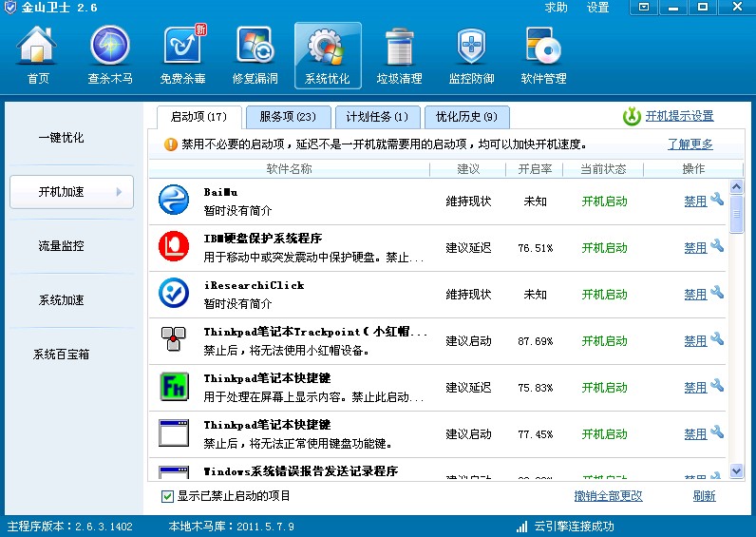The height and width of the screenshot is (537, 756).
Task: Switch to 优化历史 (9) tab
Action: pos(466,117)
